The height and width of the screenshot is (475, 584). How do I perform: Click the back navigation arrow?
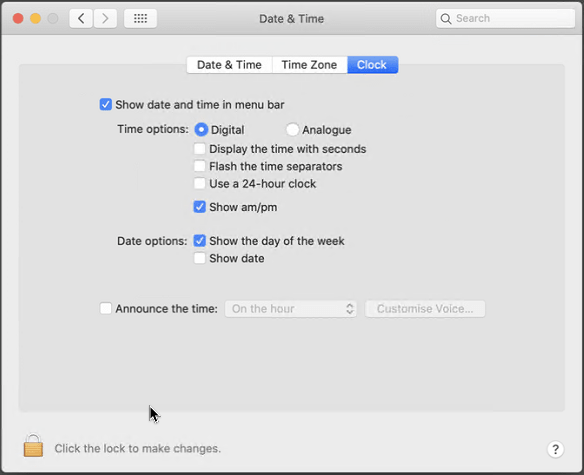[81, 18]
